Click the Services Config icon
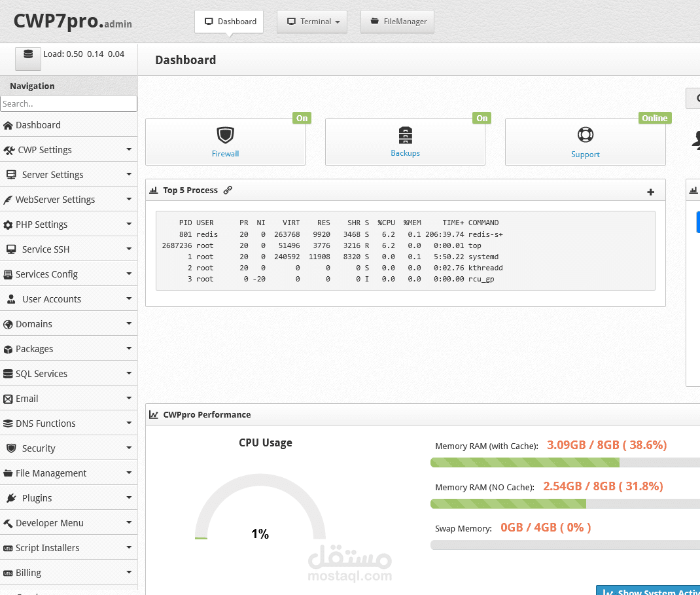This screenshot has width=700, height=595. pos(8,275)
